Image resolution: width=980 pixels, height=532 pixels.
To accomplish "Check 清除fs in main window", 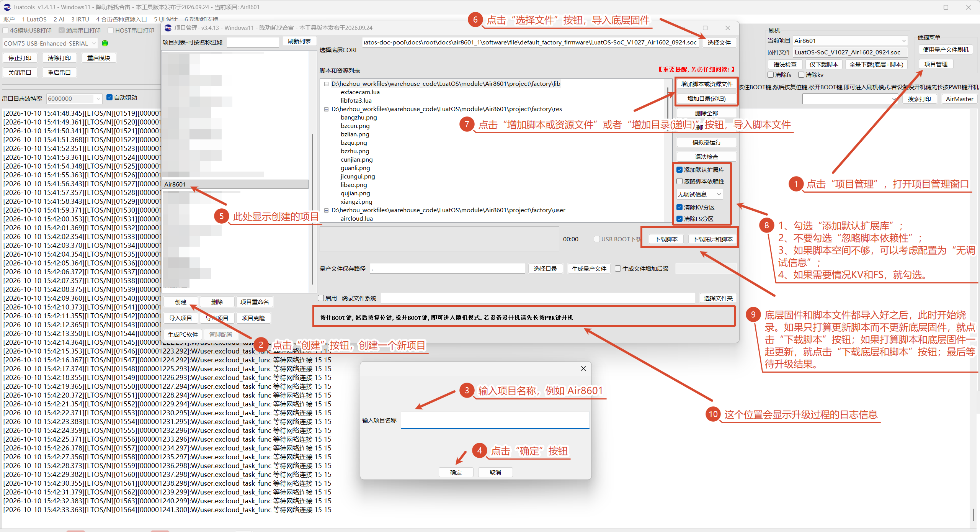I will (x=771, y=75).
